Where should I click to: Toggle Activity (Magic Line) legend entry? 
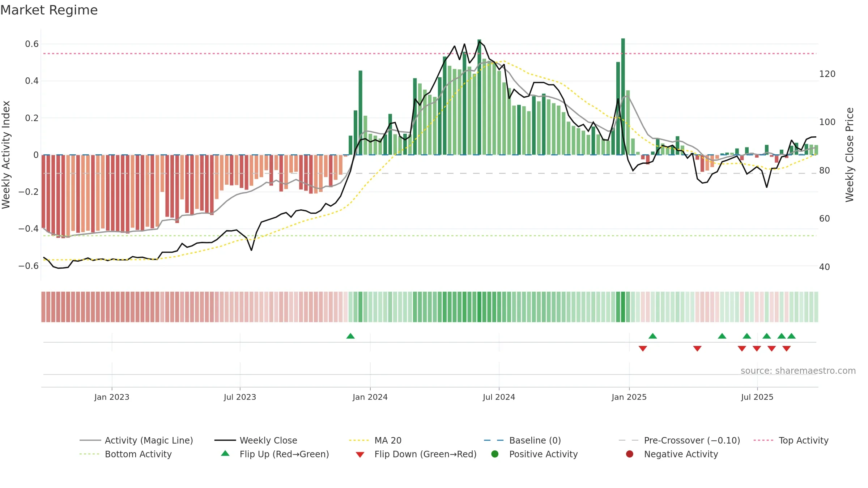[136, 440]
